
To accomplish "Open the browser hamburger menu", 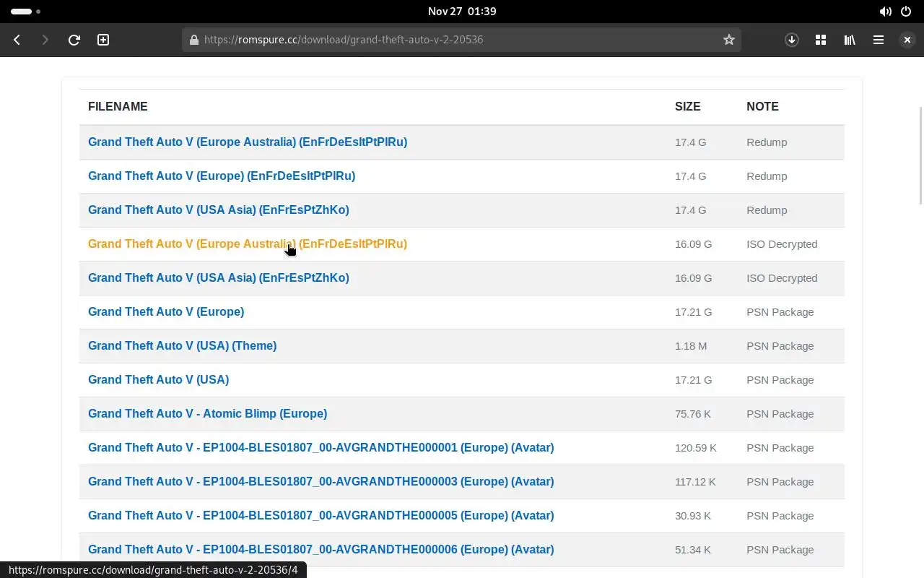I will click(879, 40).
